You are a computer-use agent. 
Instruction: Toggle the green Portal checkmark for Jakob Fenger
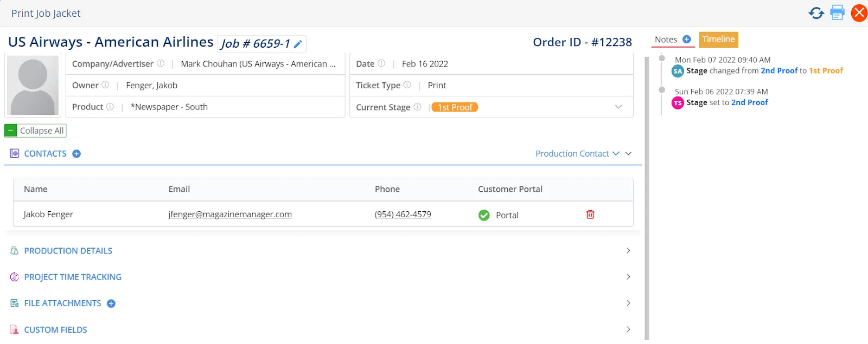point(484,215)
